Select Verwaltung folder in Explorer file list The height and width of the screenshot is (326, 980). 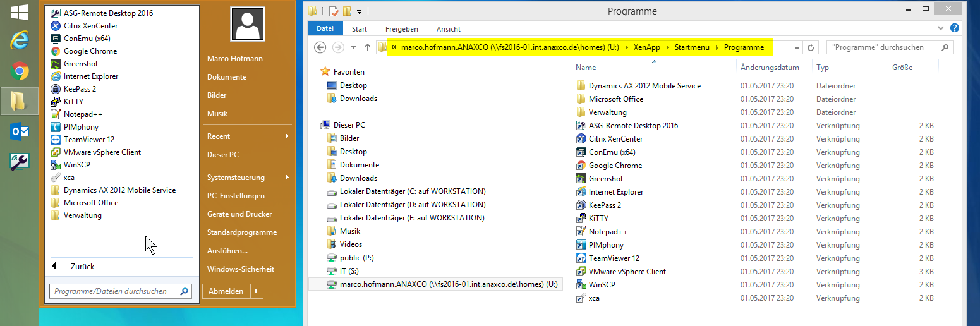[x=601, y=112]
